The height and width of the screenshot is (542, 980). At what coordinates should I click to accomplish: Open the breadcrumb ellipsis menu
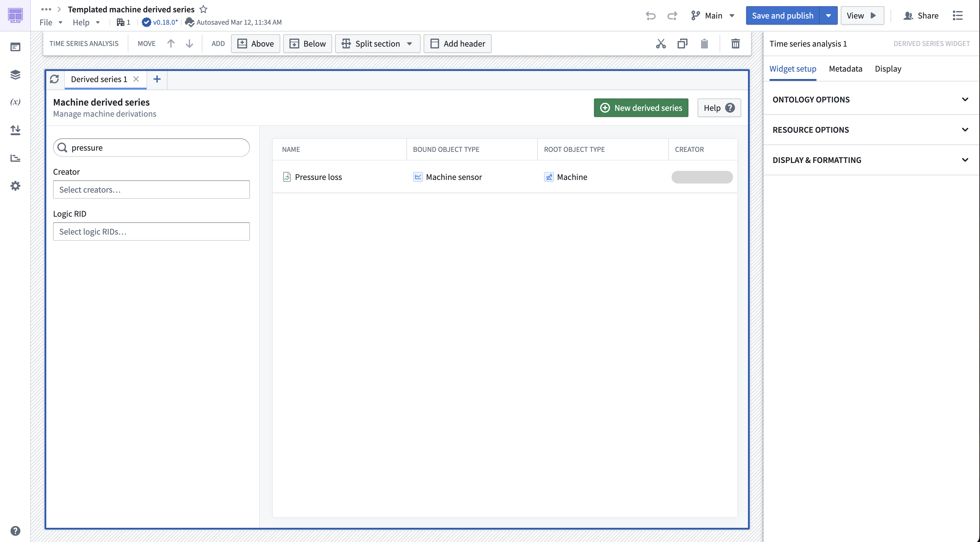[x=46, y=9]
